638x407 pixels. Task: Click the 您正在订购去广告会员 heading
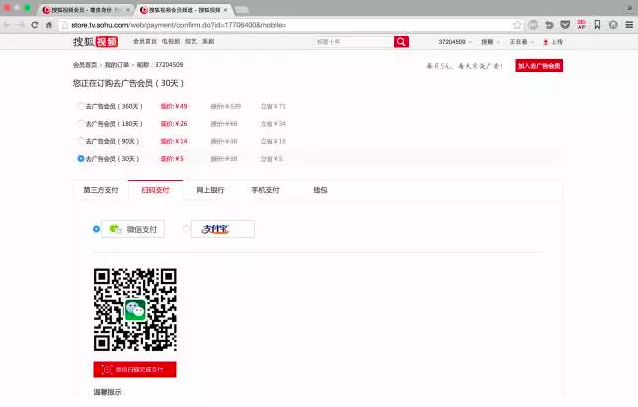pyautogui.click(x=128, y=83)
